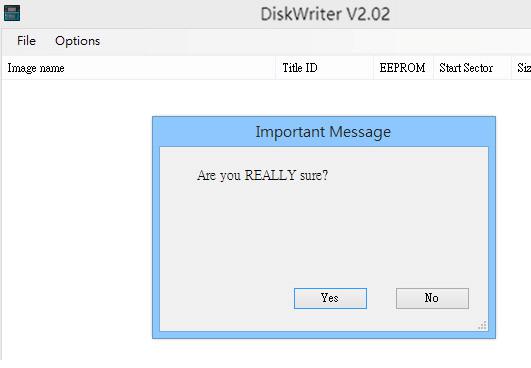
Task: Open the File menu
Action: click(x=26, y=41)
